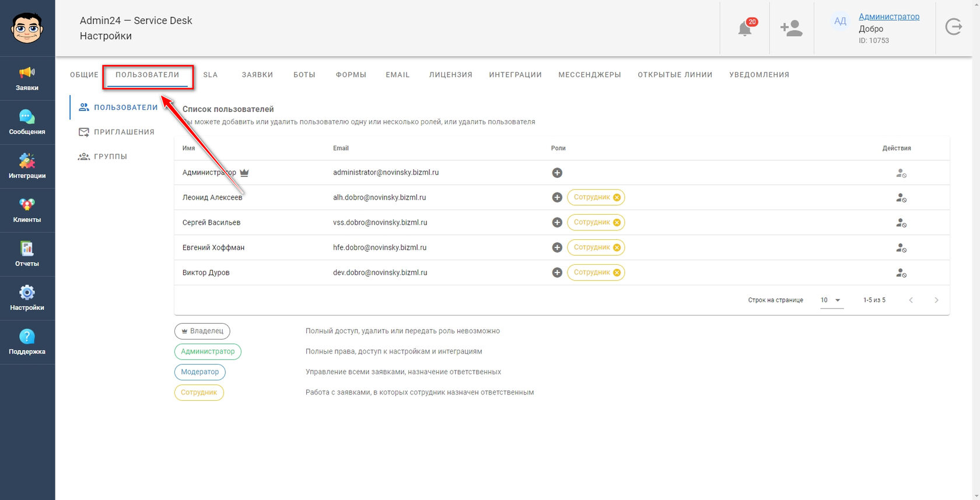
Task: Go to previous page of users
Action: (x=911, y=300)
